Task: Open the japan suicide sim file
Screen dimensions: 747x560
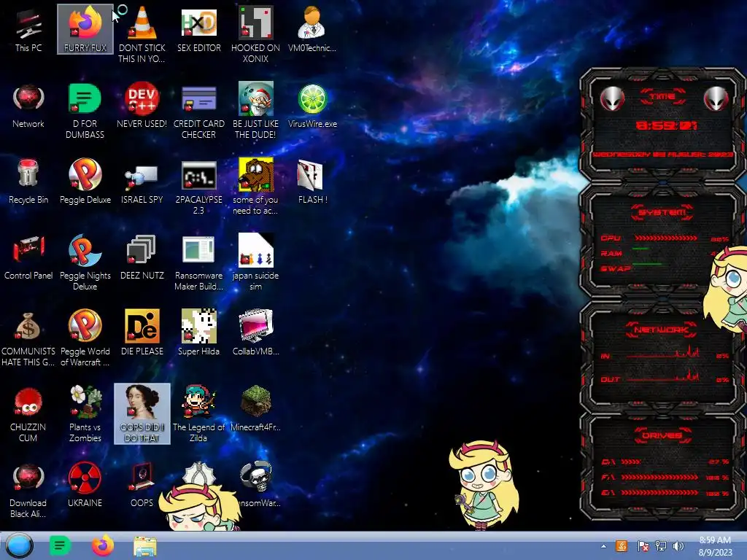Action: click(255, 262)
